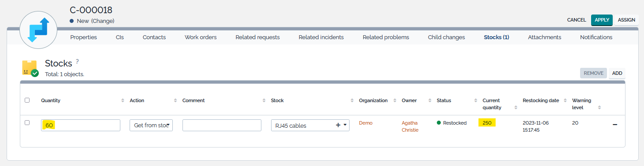Sort by Stock column arrows
The width and height of the screenshot is (644, 166).
point(352,100)
